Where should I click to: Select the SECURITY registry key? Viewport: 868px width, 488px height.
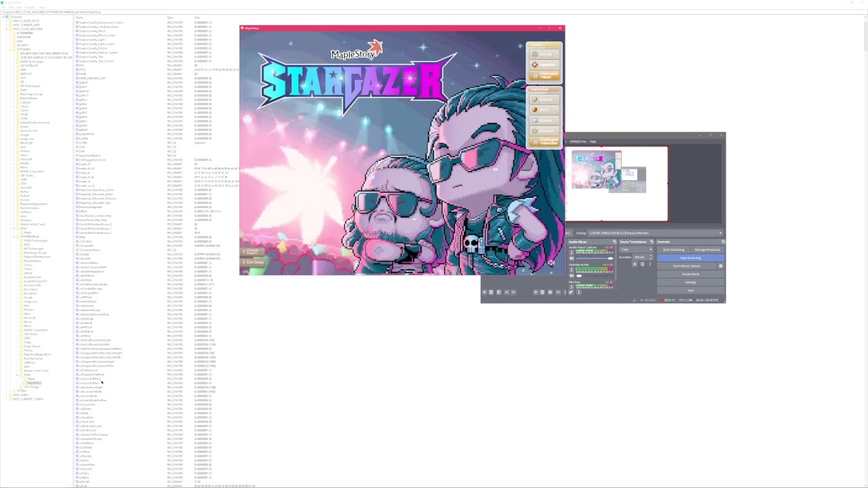click(22, 45)
